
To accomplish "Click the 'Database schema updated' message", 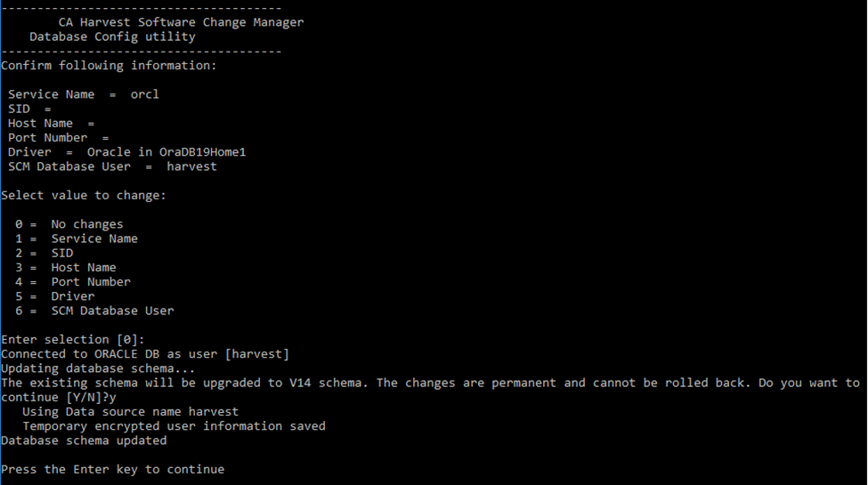I will pos(84,441).
